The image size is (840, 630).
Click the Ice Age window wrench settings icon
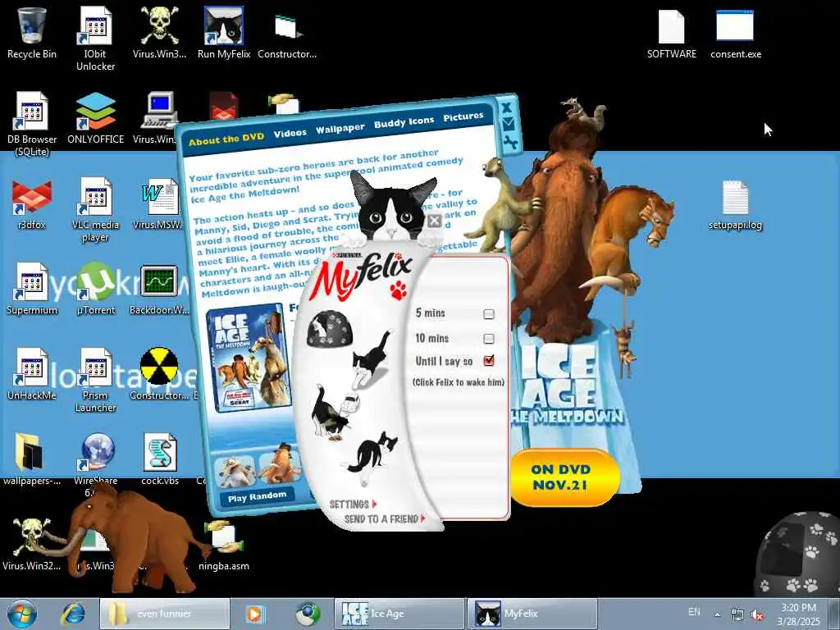510,143
